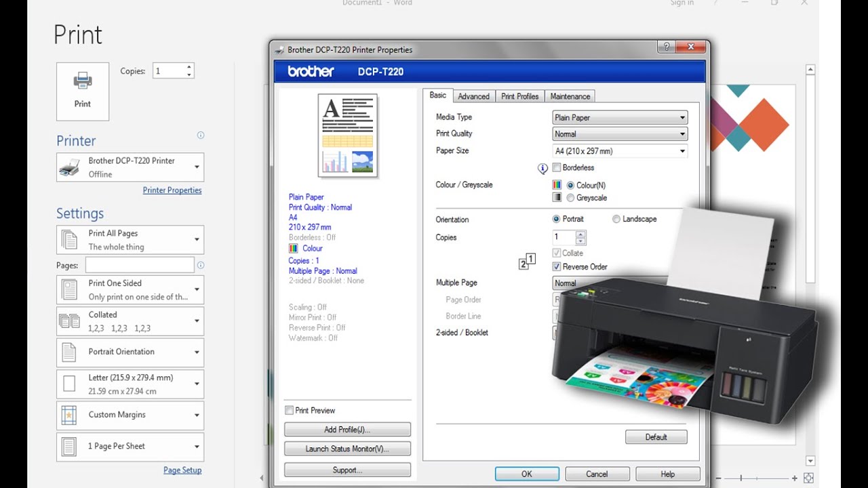
Task: Open the Maintenance tab
Action: [570, 96]
